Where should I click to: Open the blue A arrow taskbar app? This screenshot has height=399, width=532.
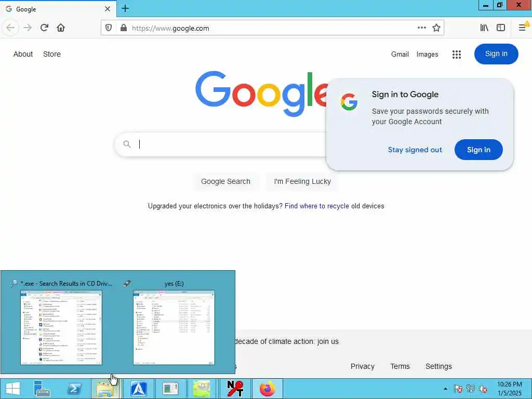pyautogui.click(x=138, y=389)
